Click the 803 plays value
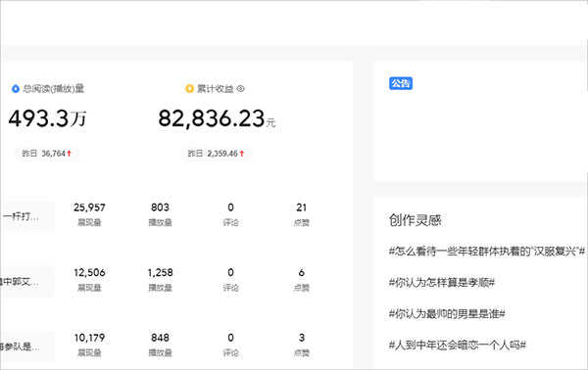This screenshot has width=588, height=370. coord(160,208)
